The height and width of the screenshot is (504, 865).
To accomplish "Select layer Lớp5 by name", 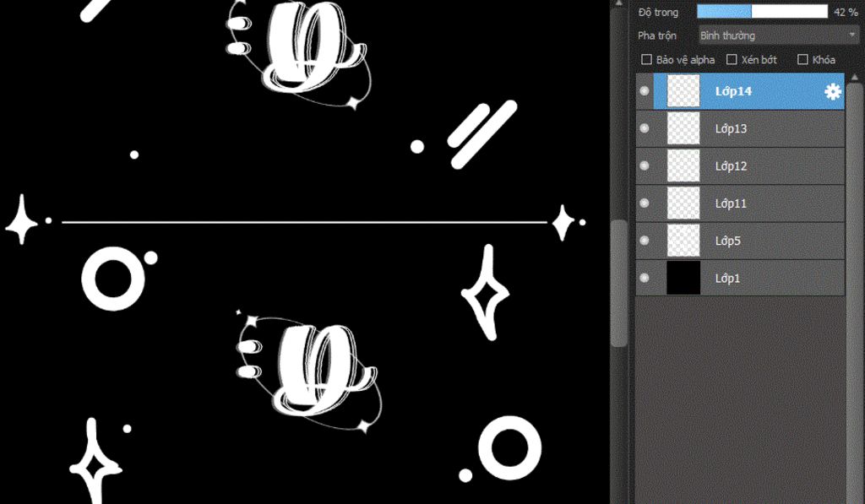I will 727,241.
